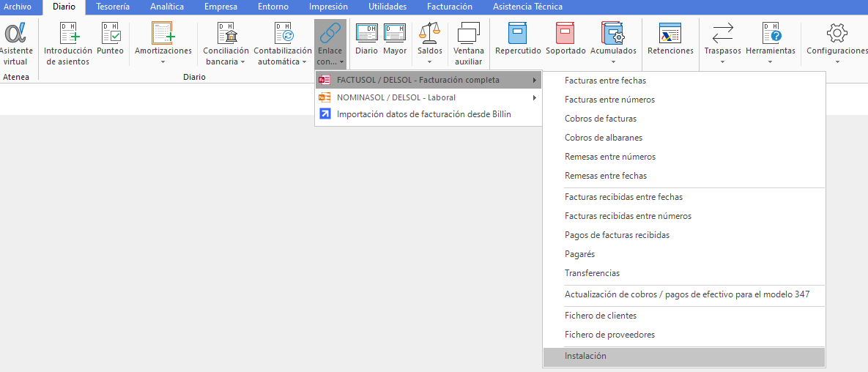Choose Fichero de proveedores

coord(684,335)
